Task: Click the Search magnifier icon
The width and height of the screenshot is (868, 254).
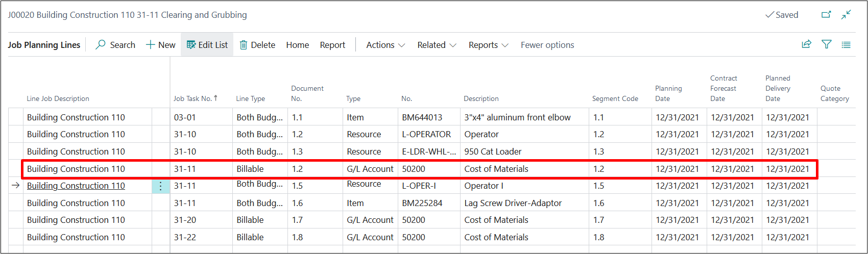Action: [x=101, y=45]
